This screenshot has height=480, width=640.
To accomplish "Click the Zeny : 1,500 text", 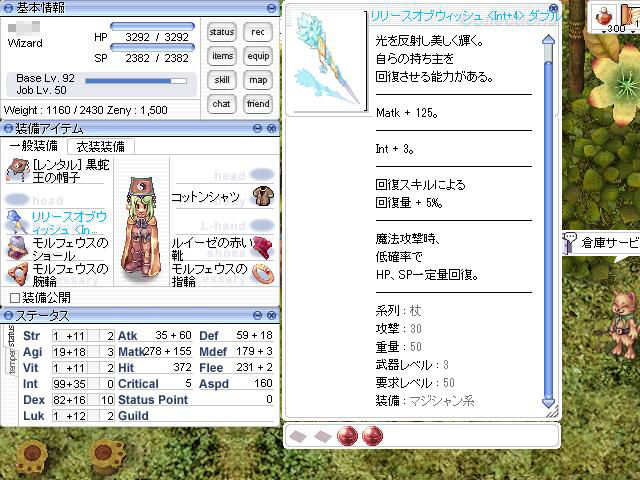I will coord(137,110).
